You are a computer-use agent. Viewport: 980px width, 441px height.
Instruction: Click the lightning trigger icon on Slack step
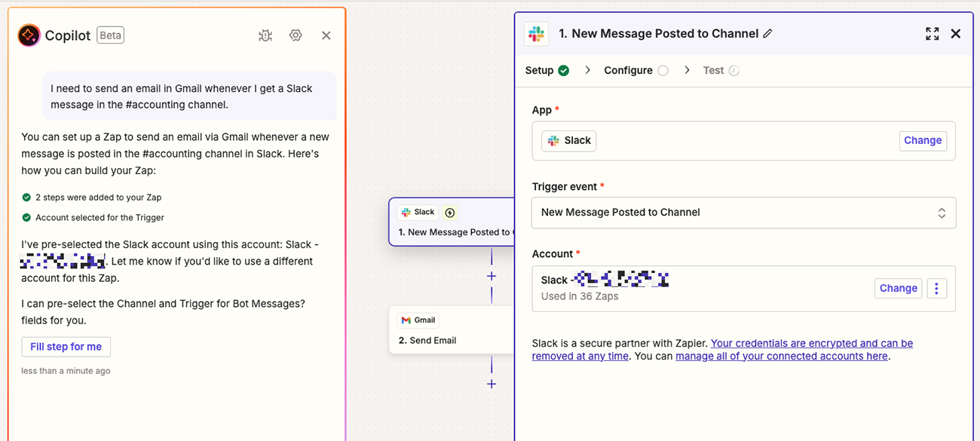[x=450, y=213]
